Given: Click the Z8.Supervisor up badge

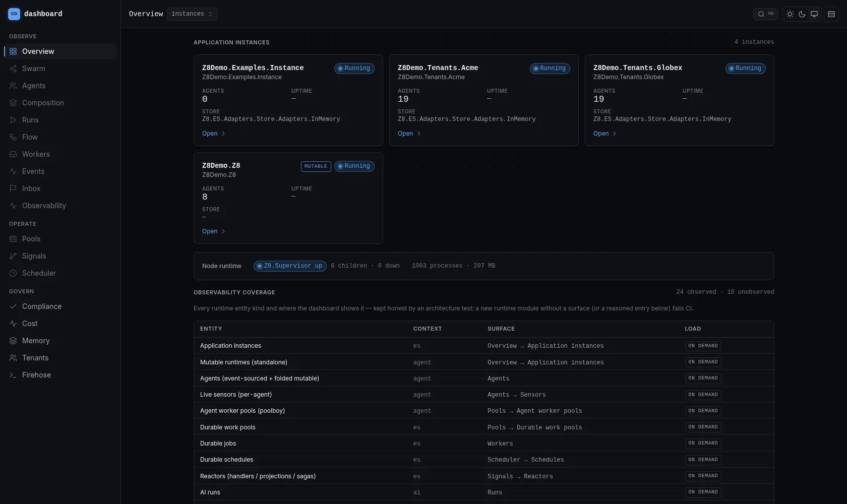Looking at the screenshot, I should 290,266.
